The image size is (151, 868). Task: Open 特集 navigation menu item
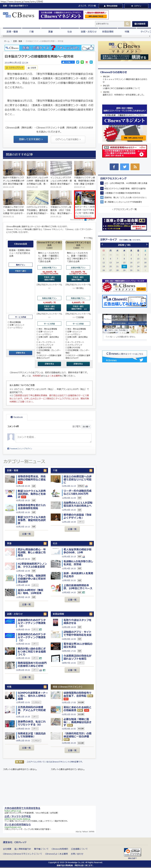(x=127, y=32)
